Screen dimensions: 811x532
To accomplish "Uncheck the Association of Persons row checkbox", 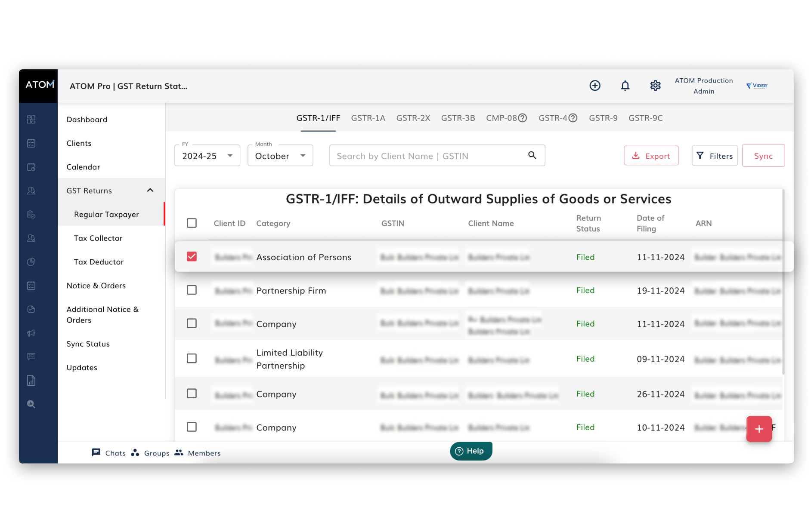I will [192, 256].
